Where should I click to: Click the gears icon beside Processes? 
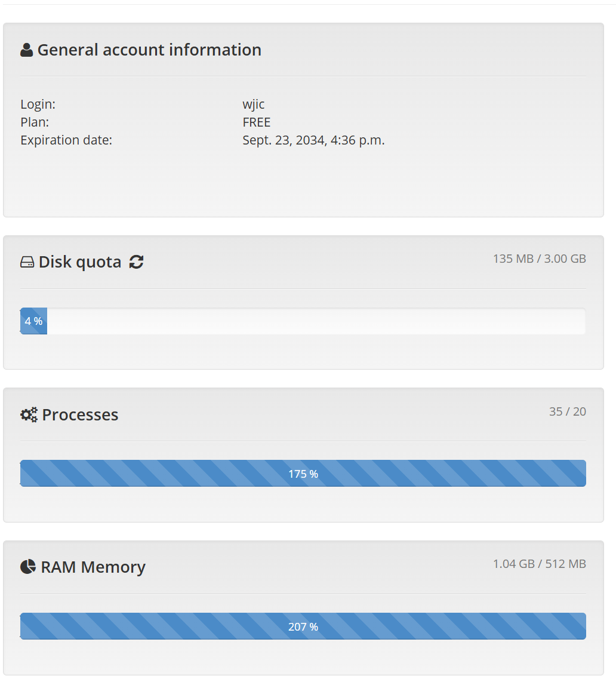[x=29, y=414]
